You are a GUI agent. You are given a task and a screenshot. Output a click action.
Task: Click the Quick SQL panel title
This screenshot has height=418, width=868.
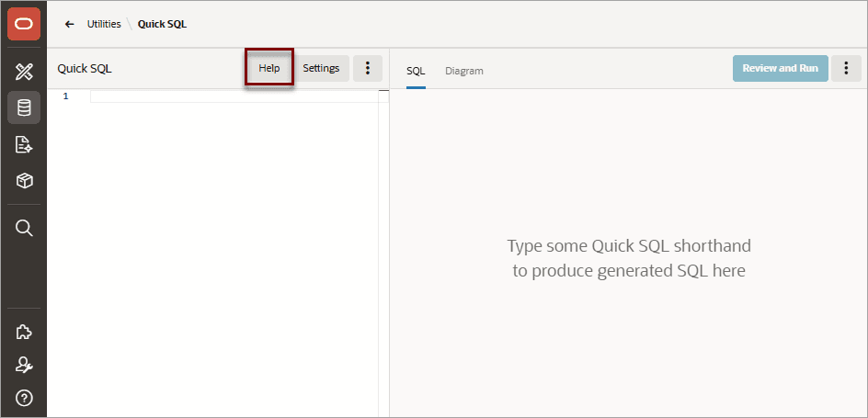click(x=85, y=69)
